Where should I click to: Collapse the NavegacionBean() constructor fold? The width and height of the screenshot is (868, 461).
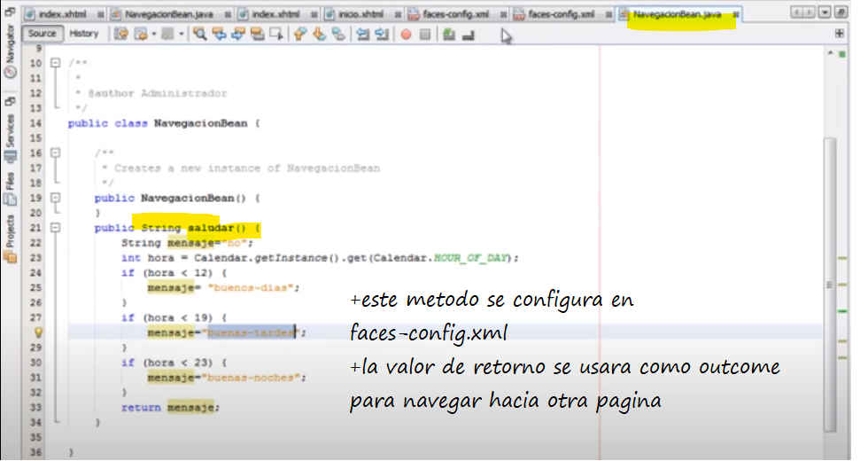pyautogui.click(x=55, y=197)
